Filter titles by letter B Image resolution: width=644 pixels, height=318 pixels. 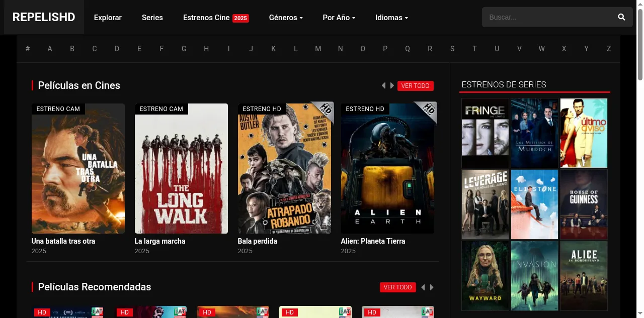72,49
